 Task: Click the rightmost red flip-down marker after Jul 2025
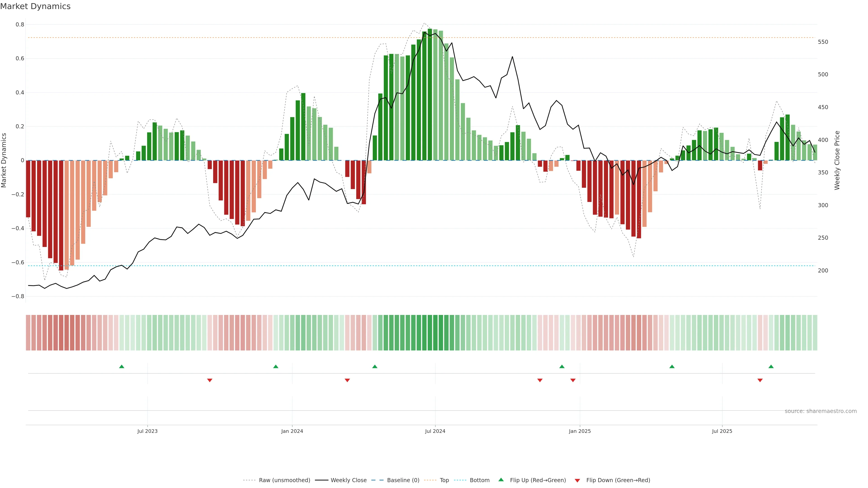(x=760, y=380)
